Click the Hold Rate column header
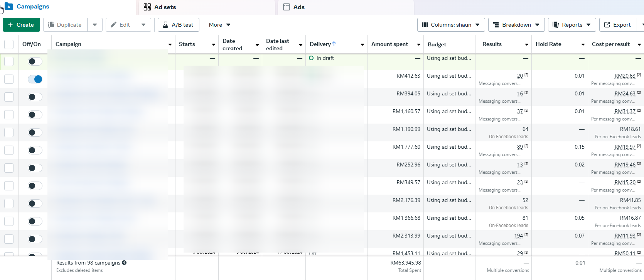644x280 pixels. [548, 44]
